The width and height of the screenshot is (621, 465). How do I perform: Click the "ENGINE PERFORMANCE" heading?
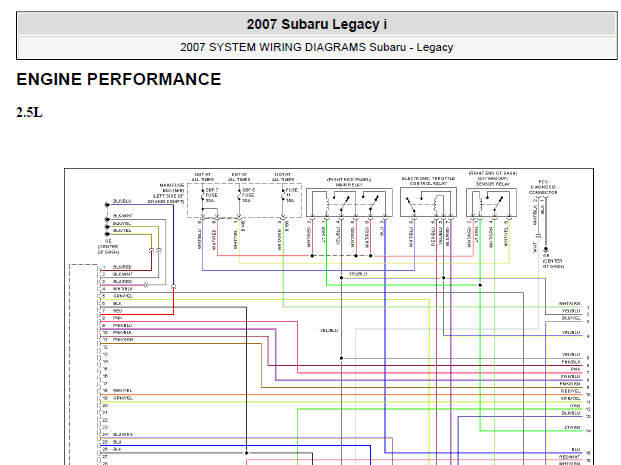pyautogui.click(x=119, y=79)
